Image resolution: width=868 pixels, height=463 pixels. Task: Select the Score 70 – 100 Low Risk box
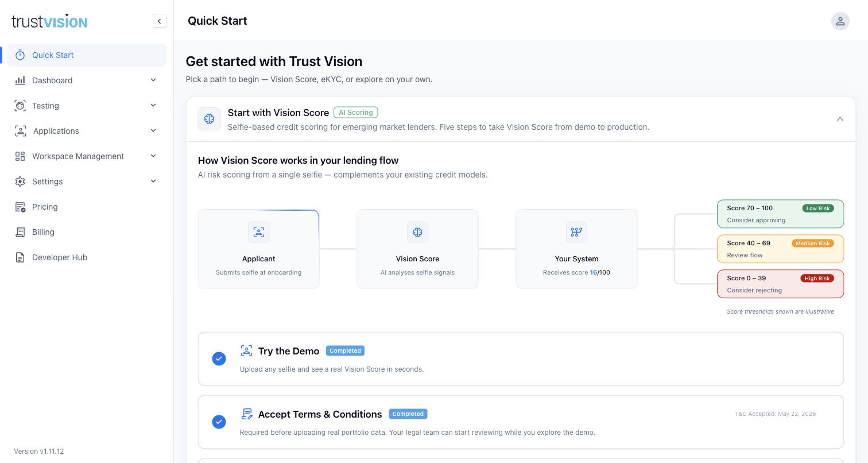pos(780,214)
